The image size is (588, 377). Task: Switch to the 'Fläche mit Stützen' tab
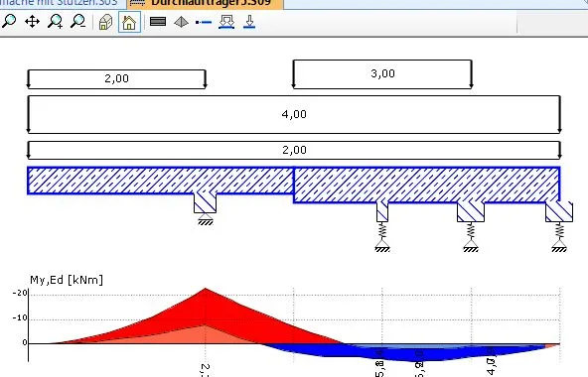(x=62, y=3)
